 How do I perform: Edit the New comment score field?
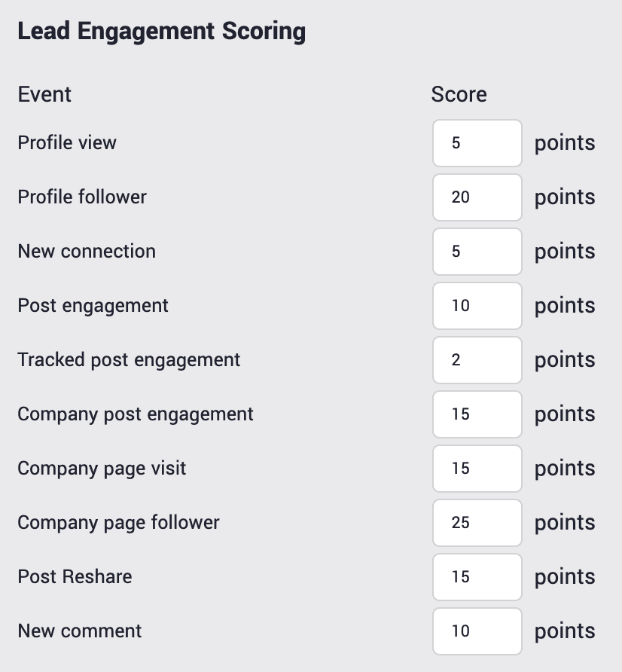(x=477, y=631)
